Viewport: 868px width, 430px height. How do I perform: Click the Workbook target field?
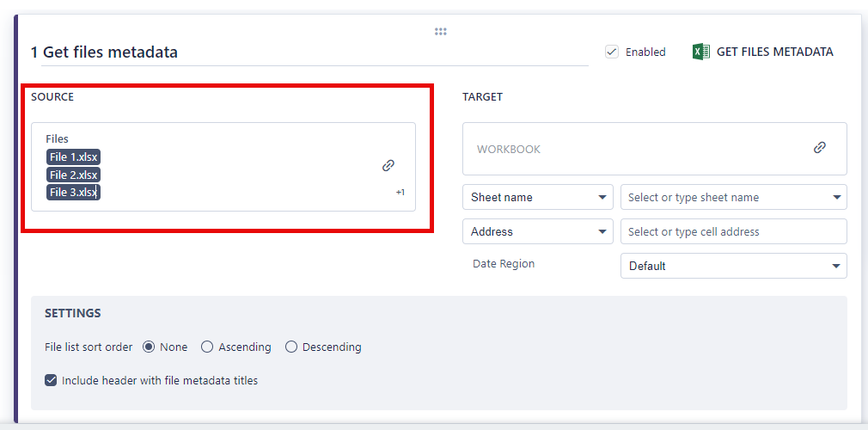point(636,149)
